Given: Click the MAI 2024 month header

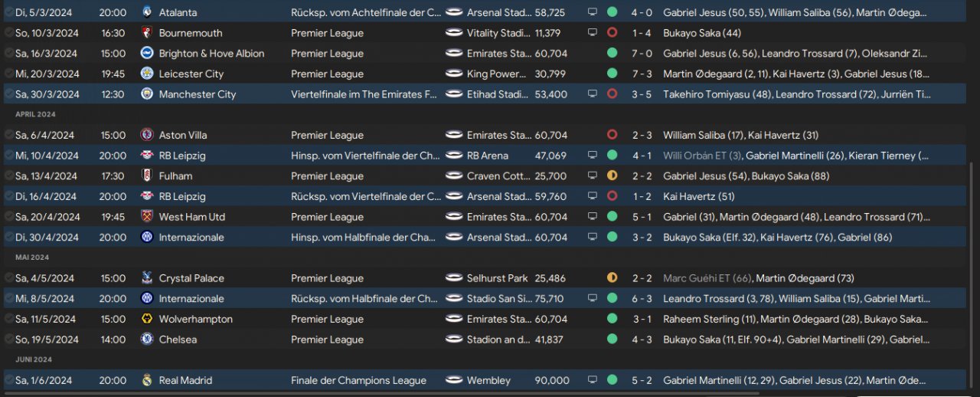Looking at the screenshot, I should (x=31, y=258).
